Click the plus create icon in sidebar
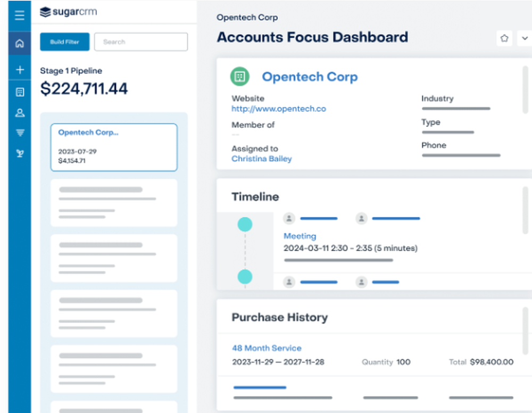Image resolution: width=532 pixels, height=413 pixels. 20,70
